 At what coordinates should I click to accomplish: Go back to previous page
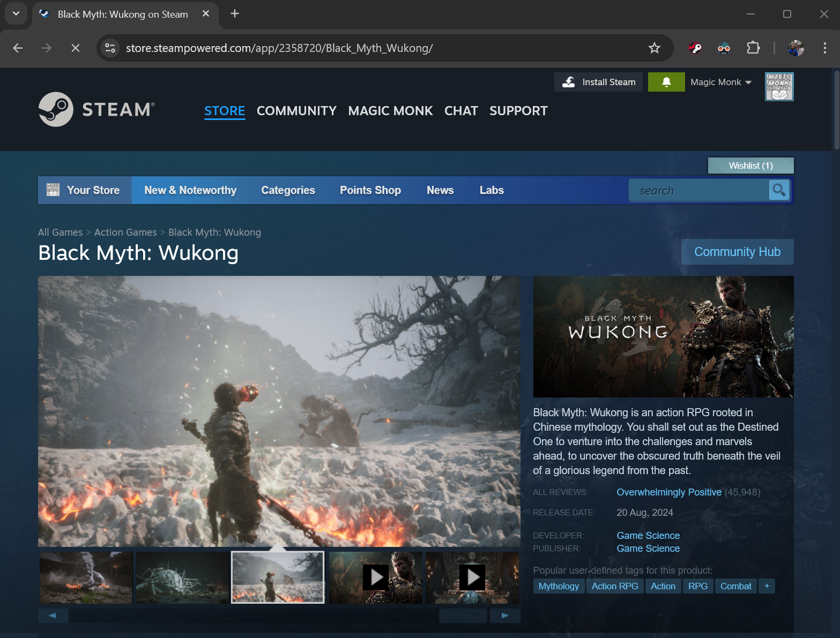tap(18, 48)
